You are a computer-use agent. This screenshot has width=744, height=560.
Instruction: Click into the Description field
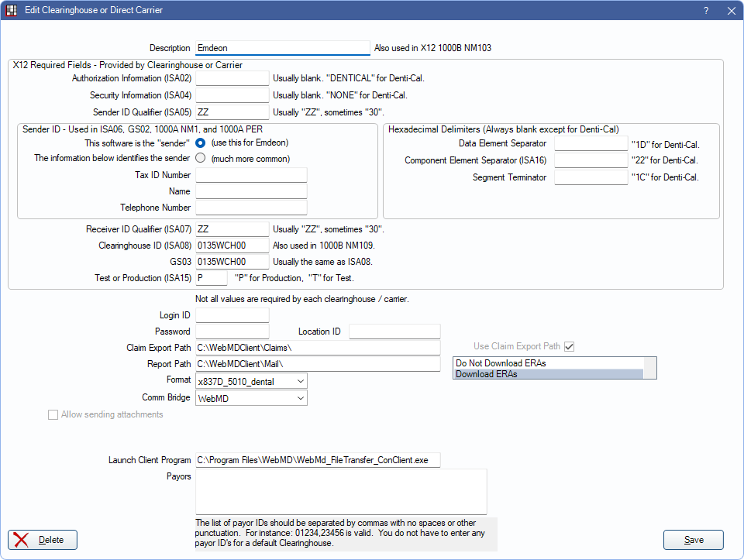(282, 48)
